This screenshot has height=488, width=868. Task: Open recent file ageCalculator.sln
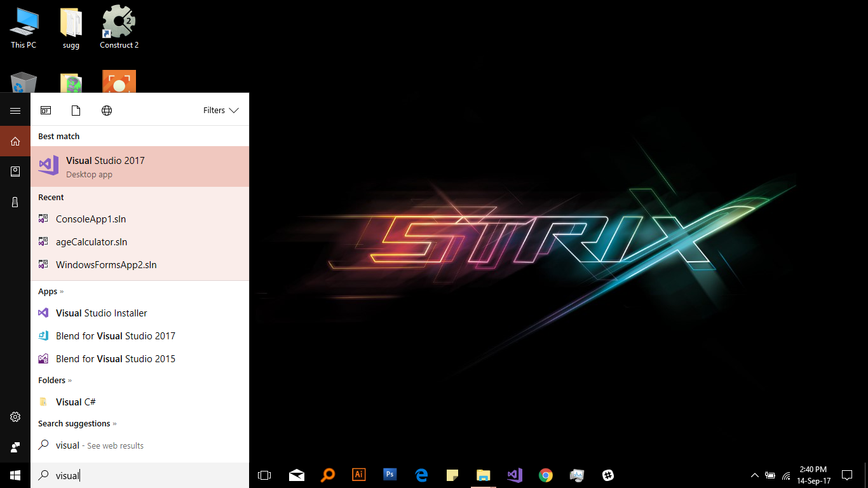[140, 242]
